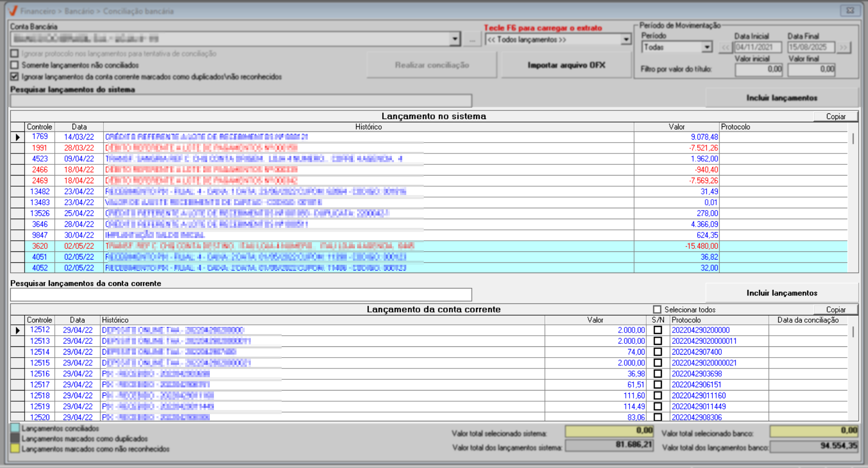Open the Conta Bancária dropdown
This screenshot has height=468, width=868.
point(455,39)
